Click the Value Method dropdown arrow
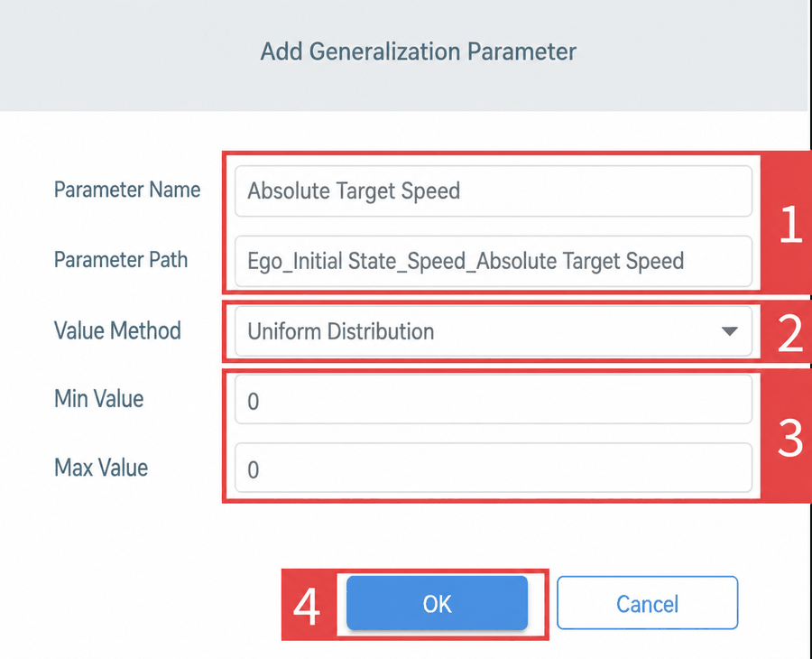Screen dimensions: 812x659 pyautogui.click(x=729, y=331)
